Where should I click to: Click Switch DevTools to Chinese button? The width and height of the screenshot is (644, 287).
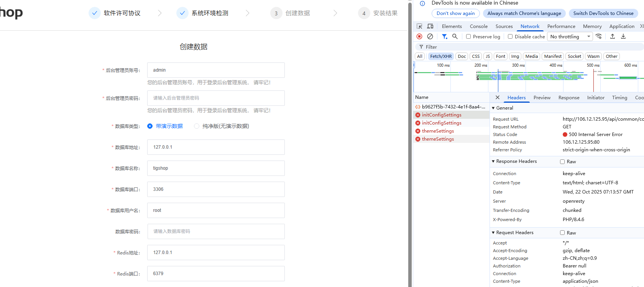pyautogui.click(x=603, y=13)
